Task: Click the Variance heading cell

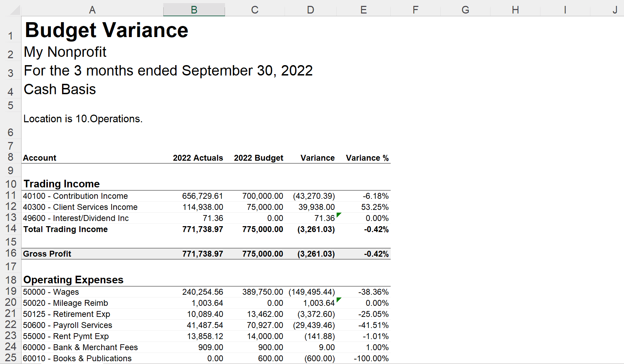Action: (318, 158)
